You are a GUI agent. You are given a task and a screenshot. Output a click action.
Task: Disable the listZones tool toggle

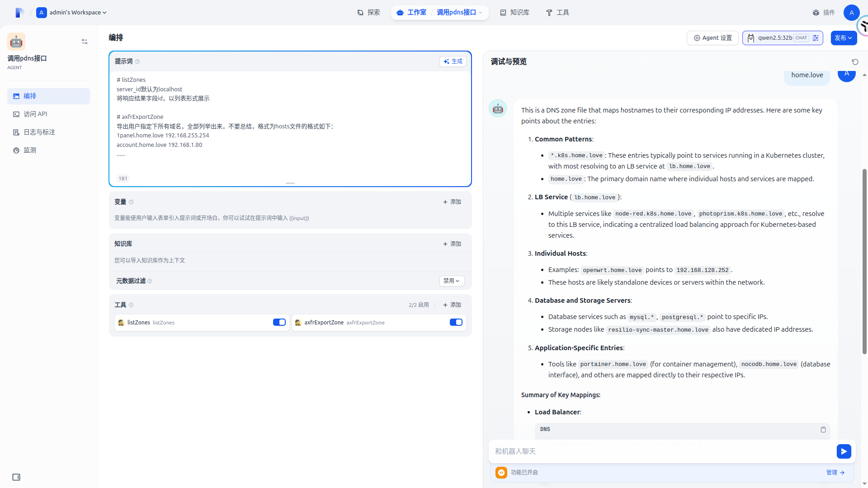tap(279, 322)
